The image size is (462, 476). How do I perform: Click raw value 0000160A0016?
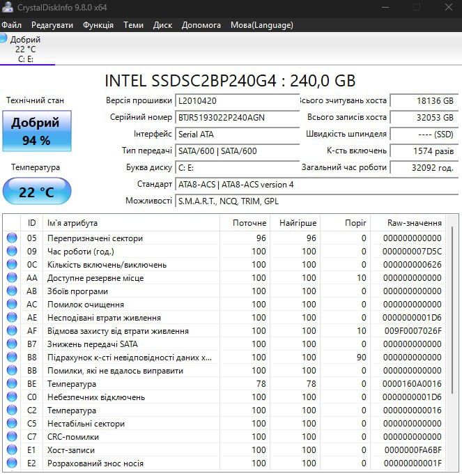[x=412, y=384]
